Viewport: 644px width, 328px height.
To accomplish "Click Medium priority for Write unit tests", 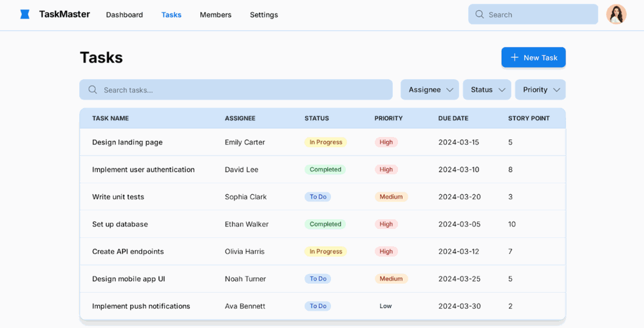I will click(391, 197).
